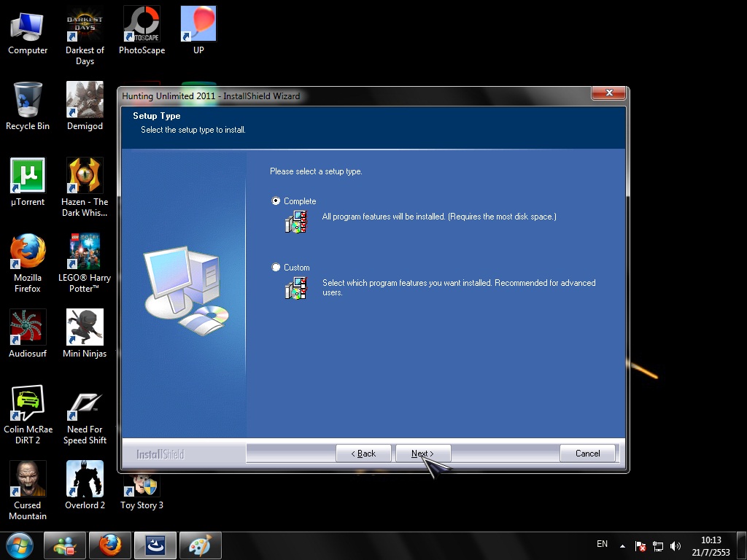Select the Complete setup type radio button
Image resolution: width=747 pixels, height=560 pixels.
coord(276,201)
